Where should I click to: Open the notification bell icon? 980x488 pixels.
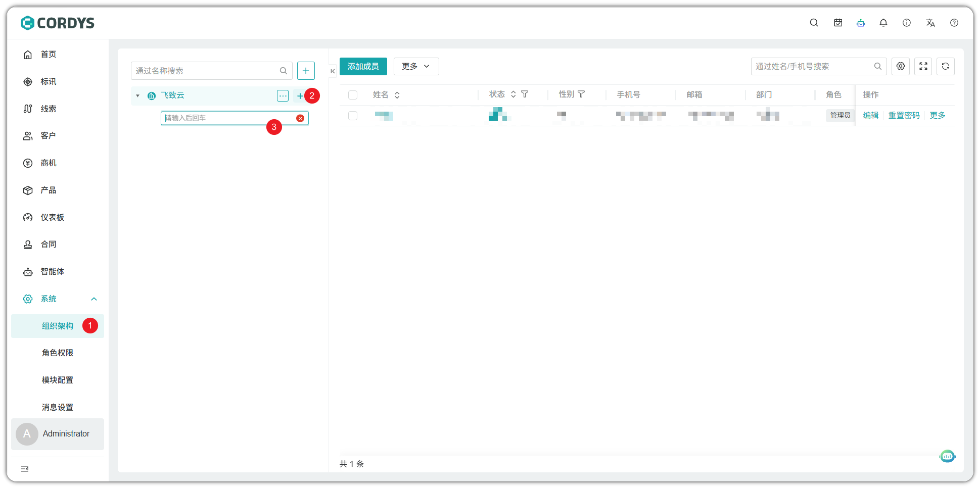click(x=883, y=23)
